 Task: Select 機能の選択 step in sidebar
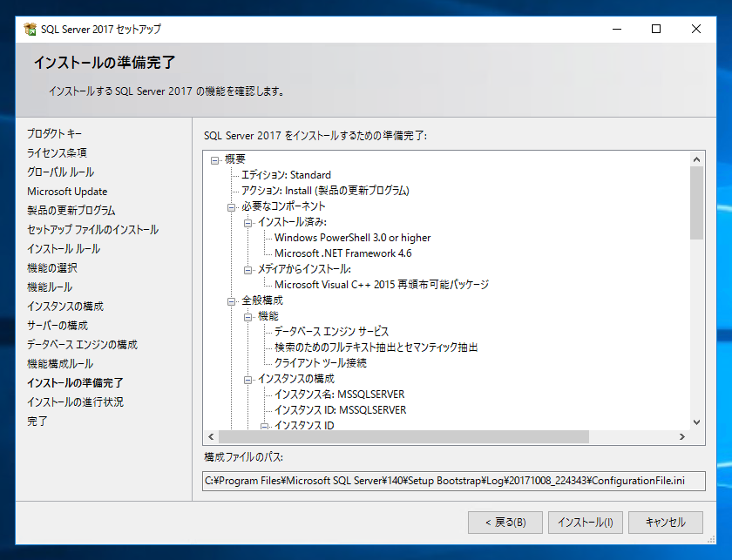point(51,268)
